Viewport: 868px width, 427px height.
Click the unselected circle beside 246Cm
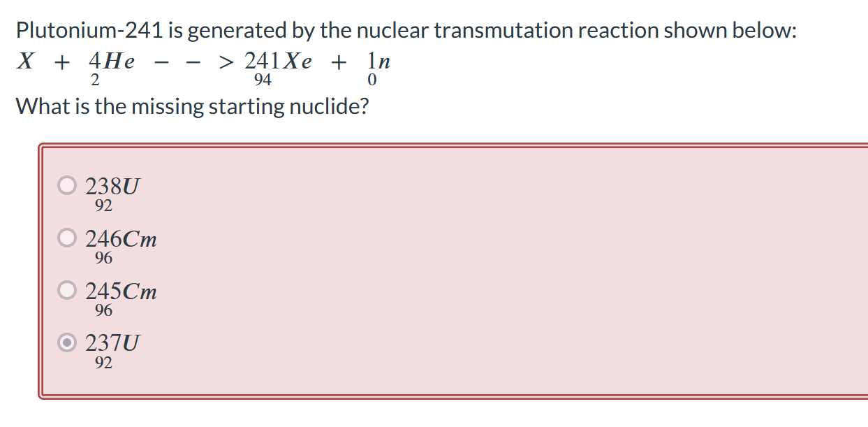66,238
